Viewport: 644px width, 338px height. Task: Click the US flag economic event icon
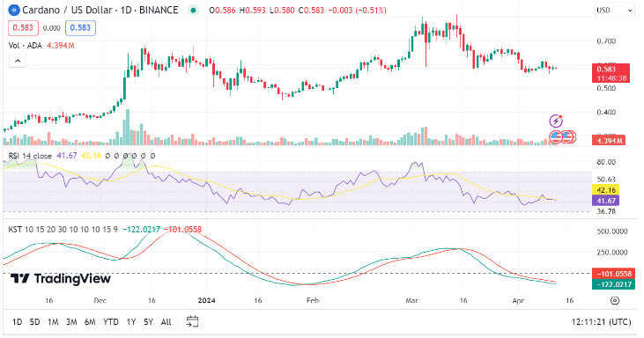pyautogui.click(x=556, y=136)
